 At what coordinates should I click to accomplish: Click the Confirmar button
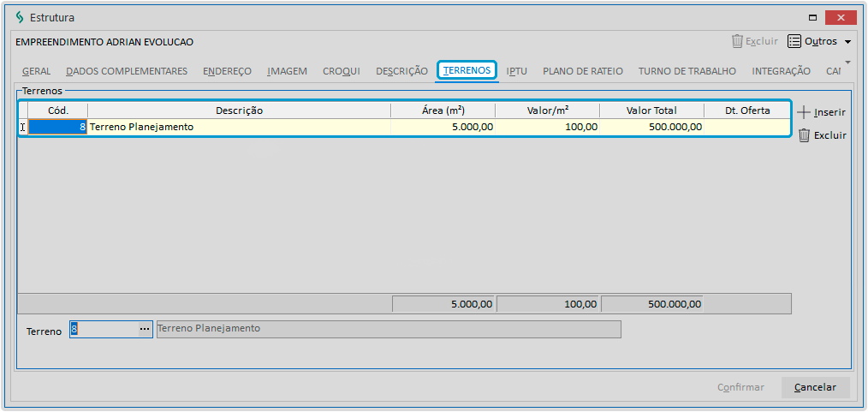pyautogui.click(x=740, y=388)
